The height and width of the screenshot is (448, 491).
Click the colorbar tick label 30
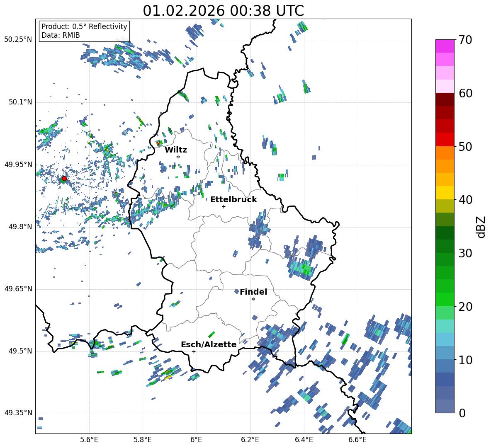(465, 253)
